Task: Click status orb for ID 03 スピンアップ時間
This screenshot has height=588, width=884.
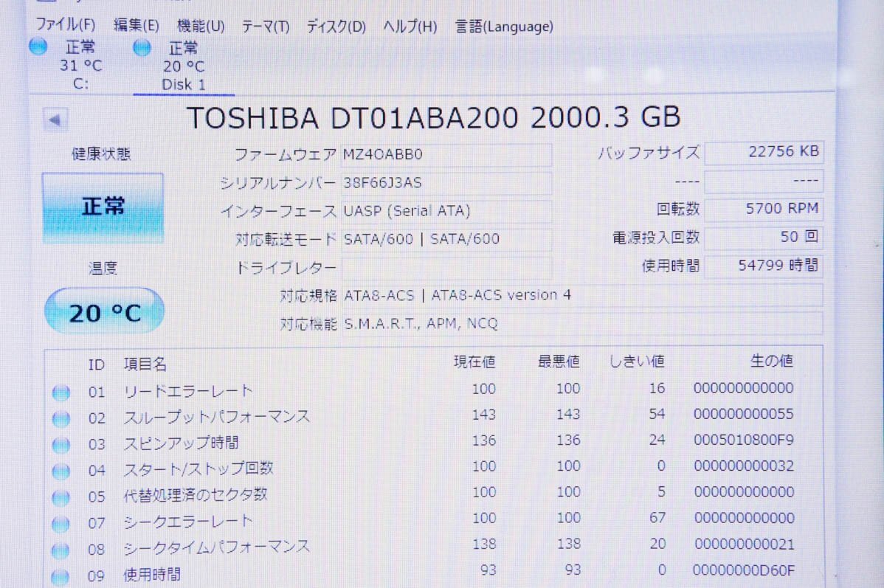Action: pos(61,445)
